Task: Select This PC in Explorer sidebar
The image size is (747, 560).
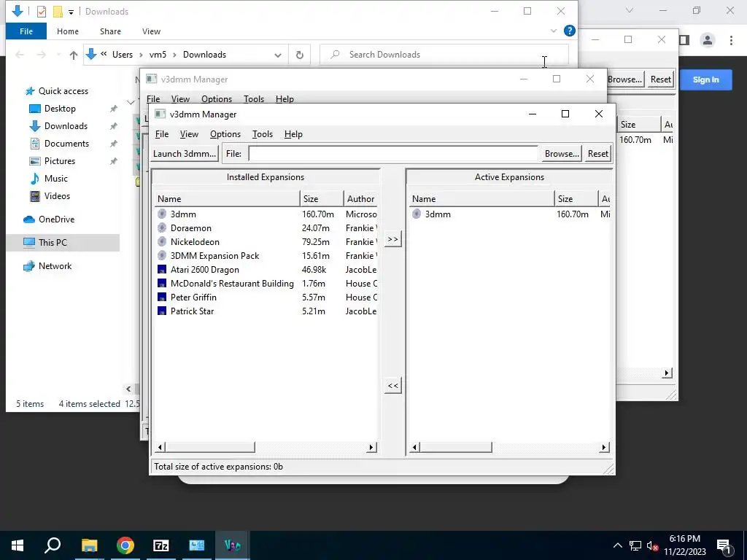Action: [x=53, y=242]
